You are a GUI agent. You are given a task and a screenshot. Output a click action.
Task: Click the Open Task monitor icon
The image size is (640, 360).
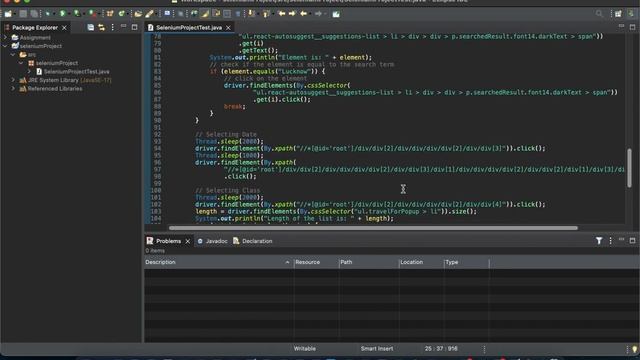pos(167,14)
